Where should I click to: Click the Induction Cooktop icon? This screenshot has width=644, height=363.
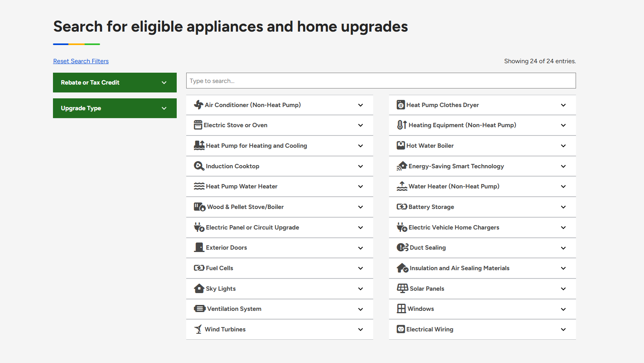(x=199, y=166)
